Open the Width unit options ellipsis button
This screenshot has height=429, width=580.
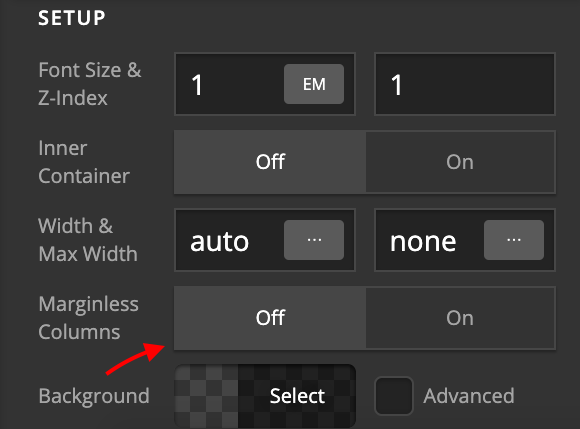click(x=314, y=240)
